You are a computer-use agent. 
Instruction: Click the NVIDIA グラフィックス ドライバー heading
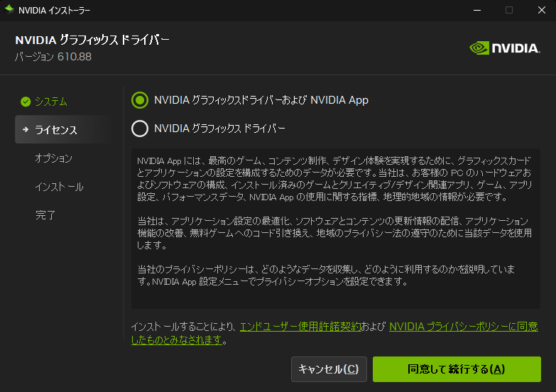pos(92,40)
